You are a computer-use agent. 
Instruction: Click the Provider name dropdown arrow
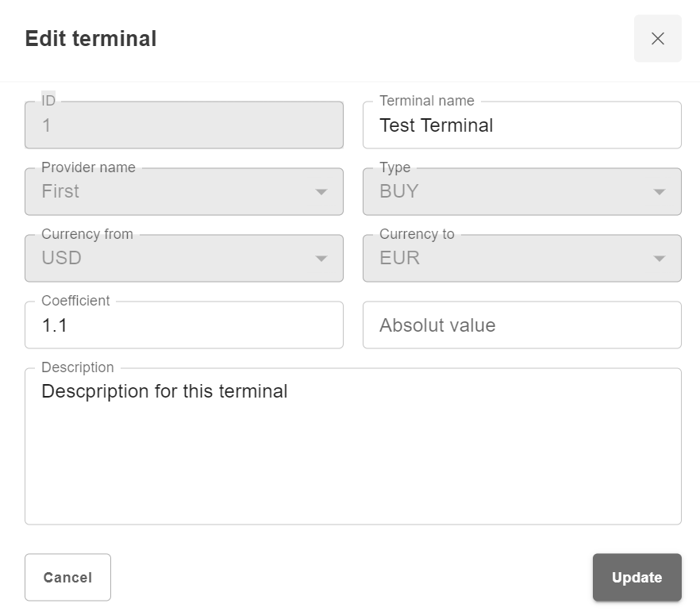click(x=321, y=192)
